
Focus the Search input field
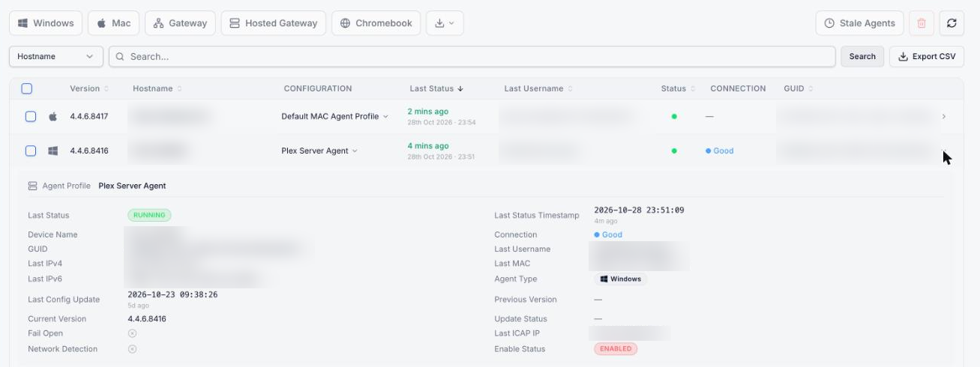[472, 56]
